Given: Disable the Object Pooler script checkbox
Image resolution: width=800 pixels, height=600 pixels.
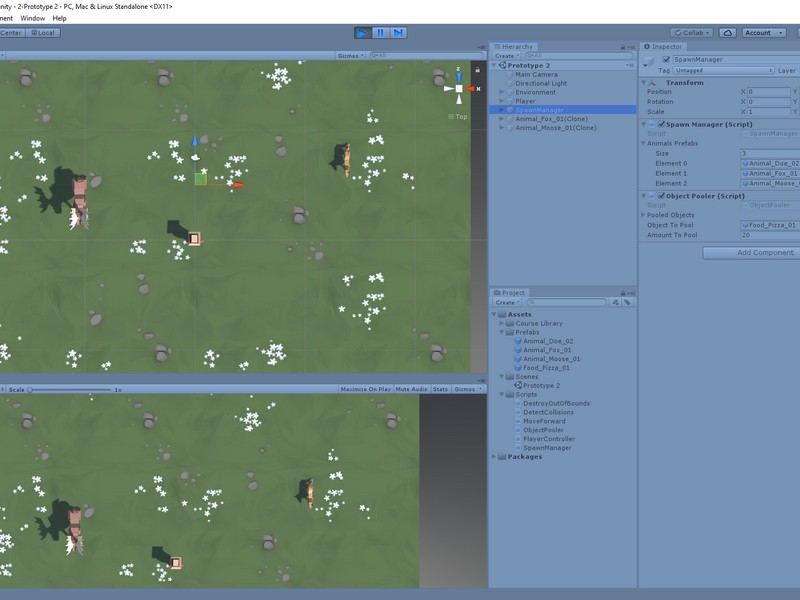Looking at the screenshot, I should [x=660, y=196].
